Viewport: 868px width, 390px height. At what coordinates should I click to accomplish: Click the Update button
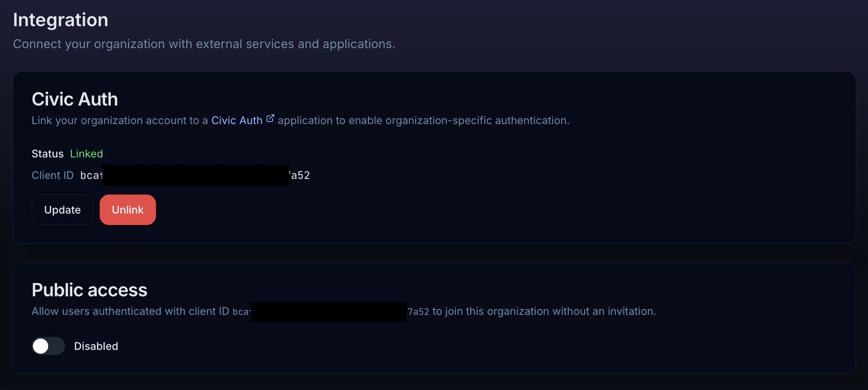62,210
